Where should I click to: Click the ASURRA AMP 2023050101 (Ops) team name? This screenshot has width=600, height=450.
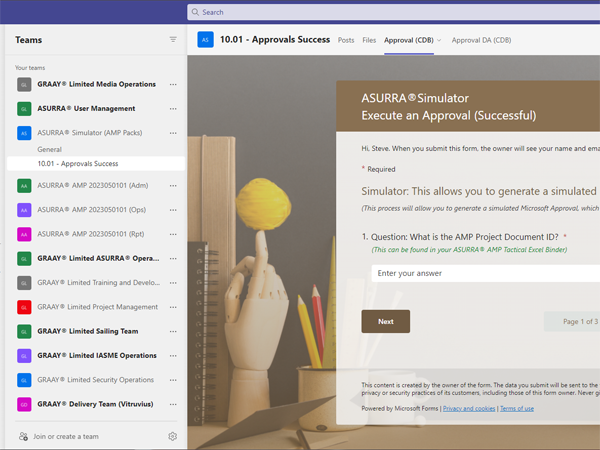click(91, 210)
